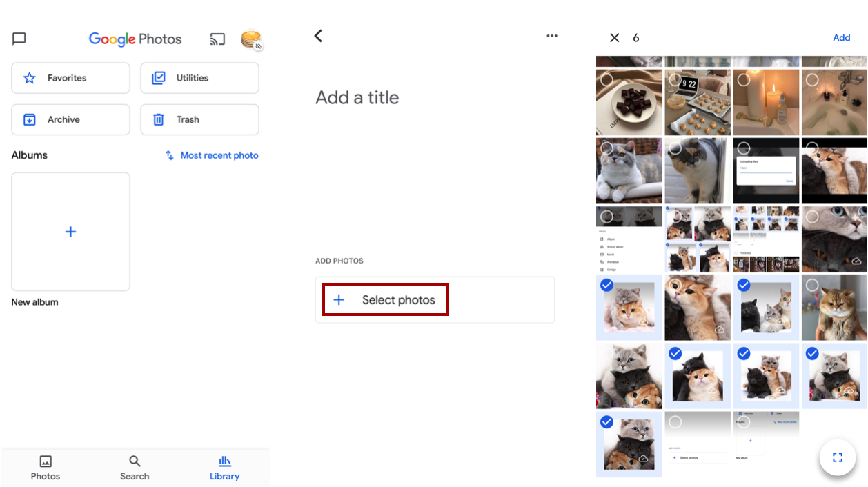Select the chocolate cubes photo checkbox
868x487 pixels.
click(x=607, y=80)
